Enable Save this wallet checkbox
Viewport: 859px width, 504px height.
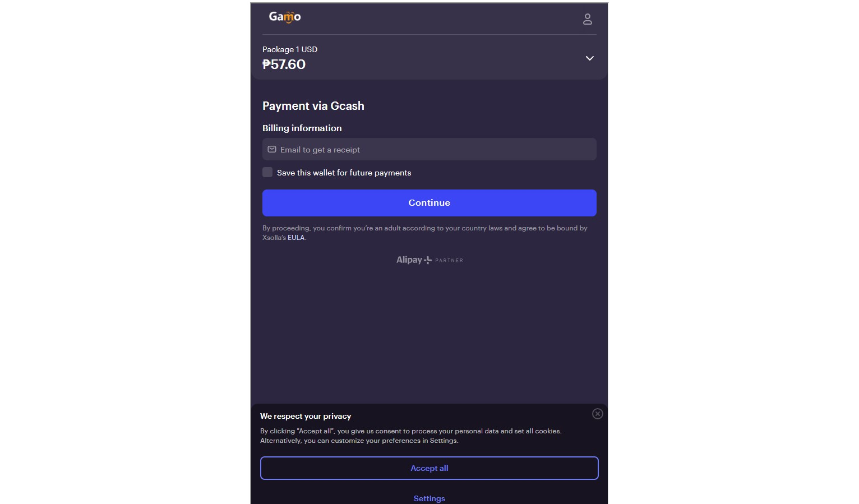coord(267,172)
